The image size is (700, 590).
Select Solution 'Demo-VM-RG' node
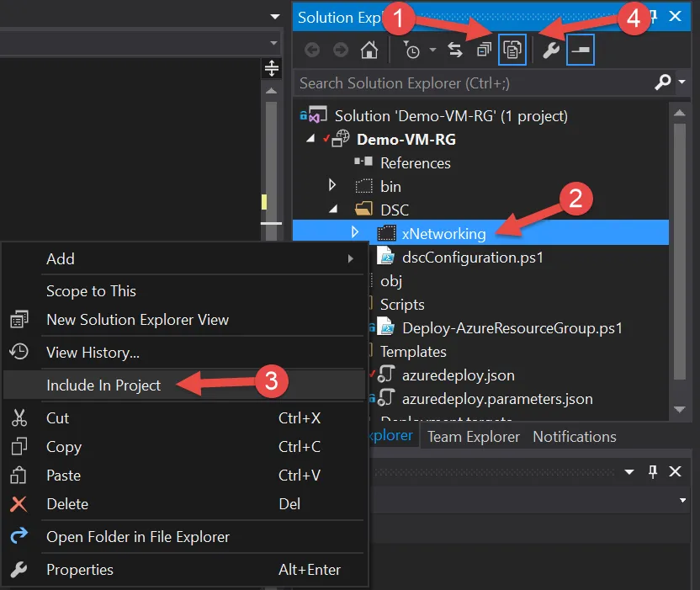[x=451, y=116]
